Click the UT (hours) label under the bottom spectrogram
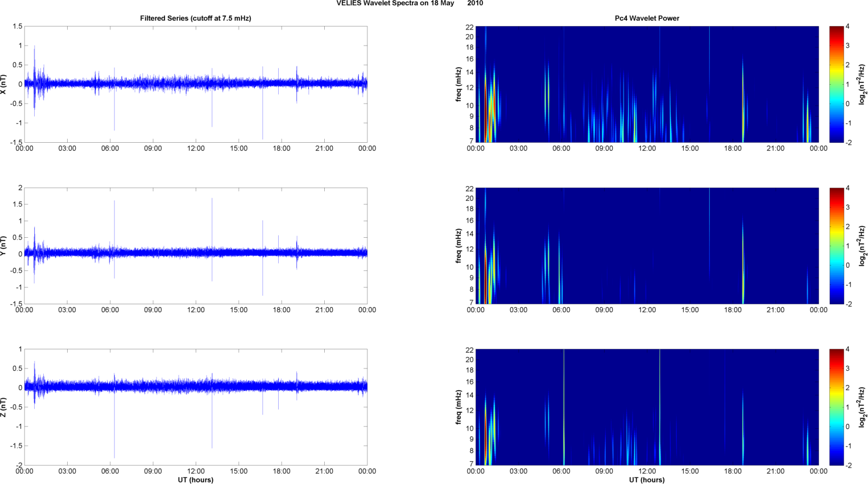Image resolution: width=868 pixels, height=484 pixels. (647, 480)
